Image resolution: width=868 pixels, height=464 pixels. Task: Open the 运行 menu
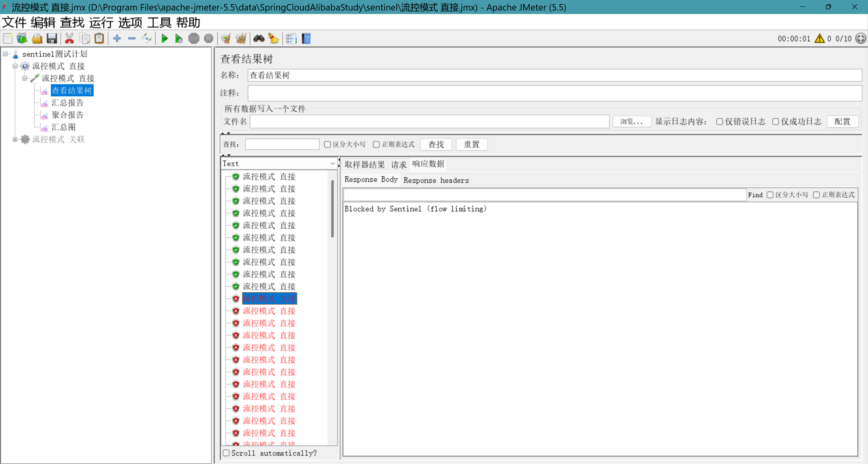click(101, 23)
